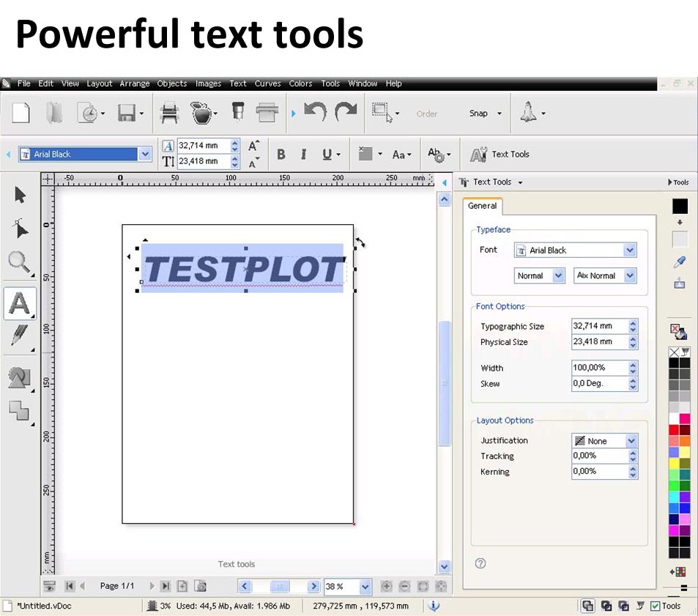Open the Layout menu

click(100, 84)
